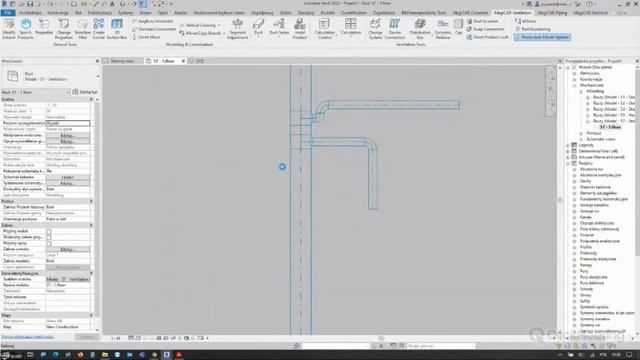Click the Production Model Update button

[x=542, y=37]
